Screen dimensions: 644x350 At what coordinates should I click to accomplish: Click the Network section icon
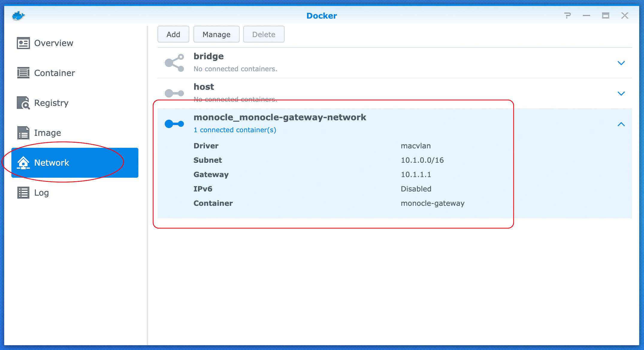[22, 162]
